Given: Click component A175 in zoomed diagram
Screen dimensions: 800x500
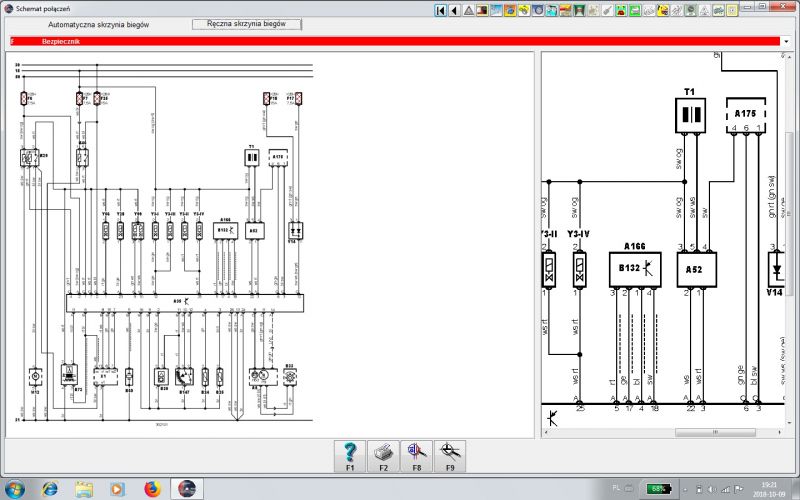Looking at the screenshot, I should [x=745, y=115].
